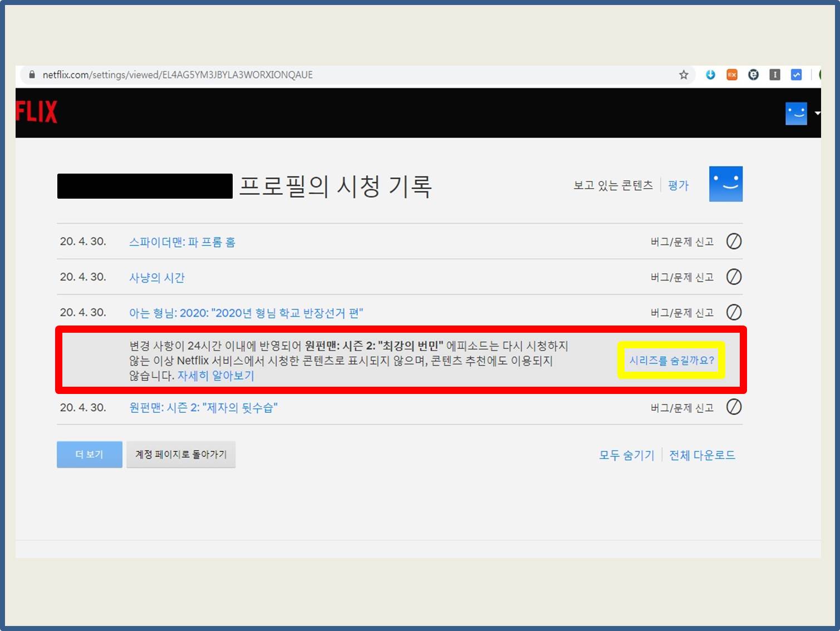Open the header profile avatar menu
This screenshot has height=631, width=840.
point(796,114)
